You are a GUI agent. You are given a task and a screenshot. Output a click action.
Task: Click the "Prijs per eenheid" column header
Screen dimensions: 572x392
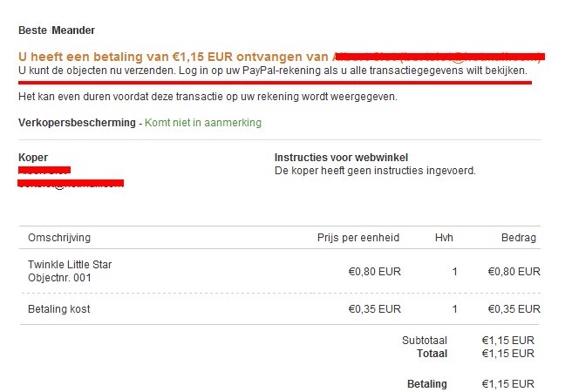[358, 237]
